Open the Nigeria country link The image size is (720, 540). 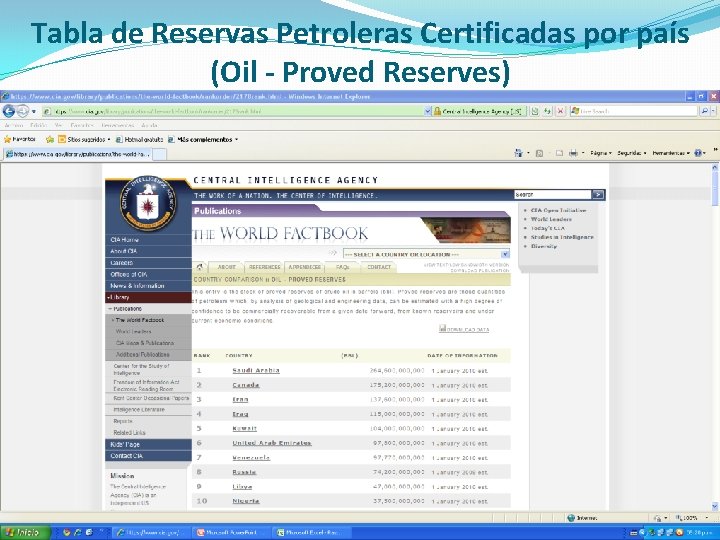[246, 501]
